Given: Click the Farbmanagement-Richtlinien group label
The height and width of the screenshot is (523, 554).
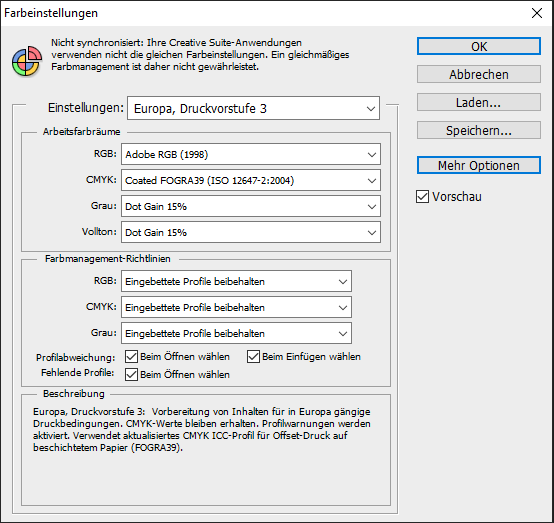Looking at the screenshot, I should click(x=107, y=259).
